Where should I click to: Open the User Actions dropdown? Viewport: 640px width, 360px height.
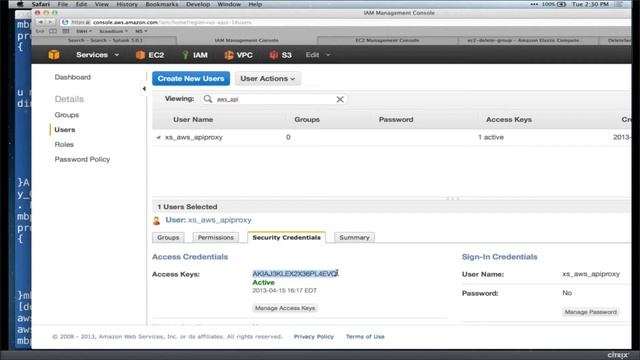(x=268, y=78)
